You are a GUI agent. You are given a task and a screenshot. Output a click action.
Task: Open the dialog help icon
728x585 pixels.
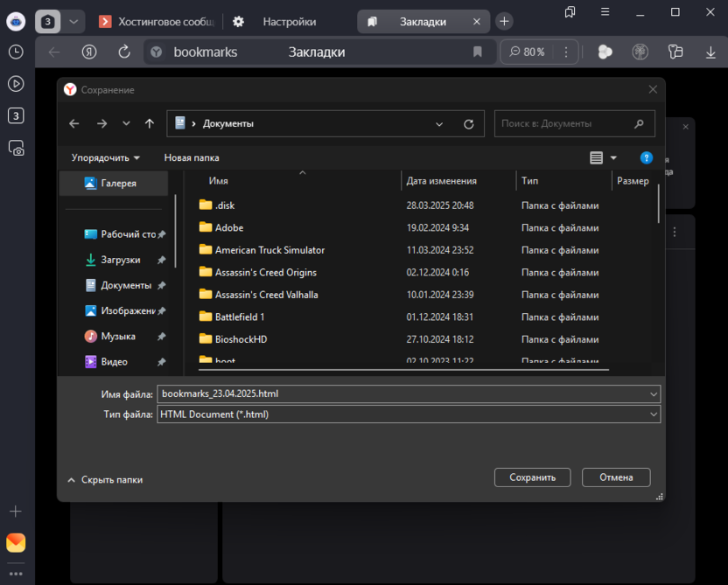(x=647, y=158)
